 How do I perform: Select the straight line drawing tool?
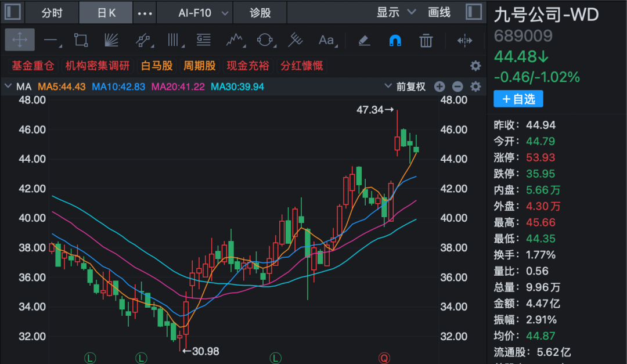52,40
